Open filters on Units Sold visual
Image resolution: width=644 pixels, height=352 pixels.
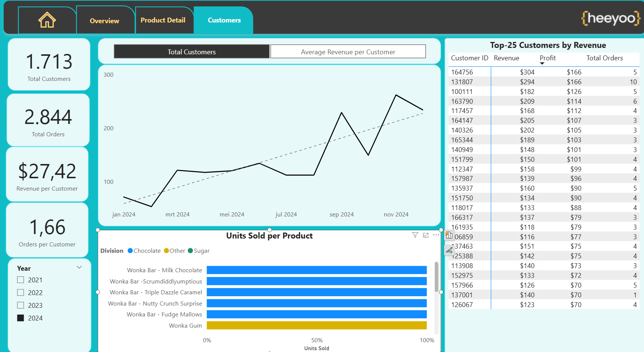(x=415, y=235)
